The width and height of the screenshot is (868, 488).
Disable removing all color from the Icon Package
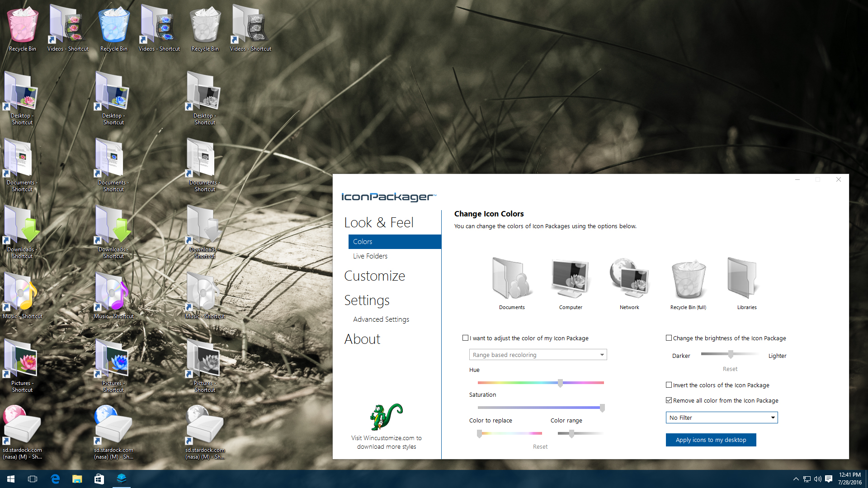coord(669,400)
